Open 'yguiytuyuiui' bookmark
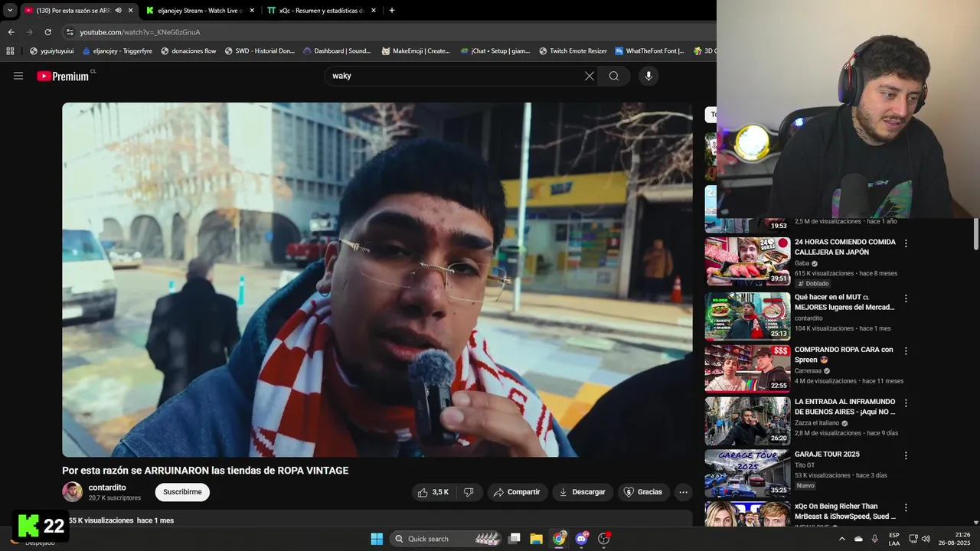Image resolution: width=980 pixels, height=551 pixels. point(51,51)
